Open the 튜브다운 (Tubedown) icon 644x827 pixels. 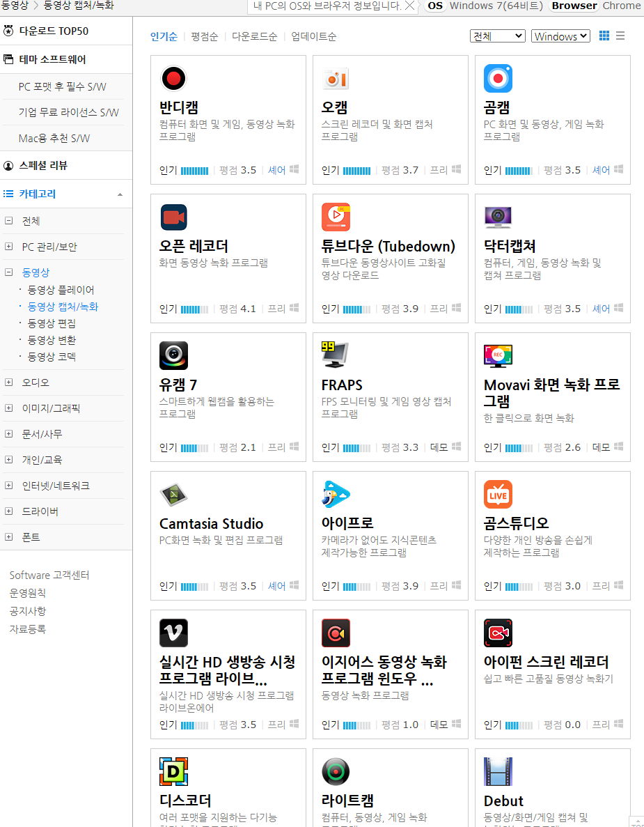[336, 217]
